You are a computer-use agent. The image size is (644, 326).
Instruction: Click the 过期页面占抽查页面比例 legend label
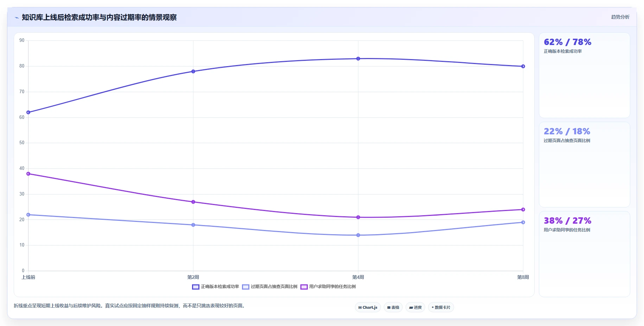coord(274,287)
